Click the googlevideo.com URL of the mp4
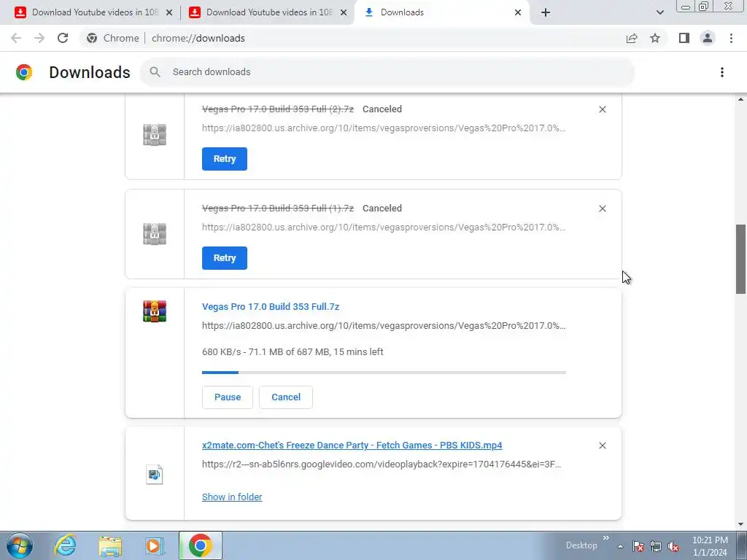 tap(382, 464)
